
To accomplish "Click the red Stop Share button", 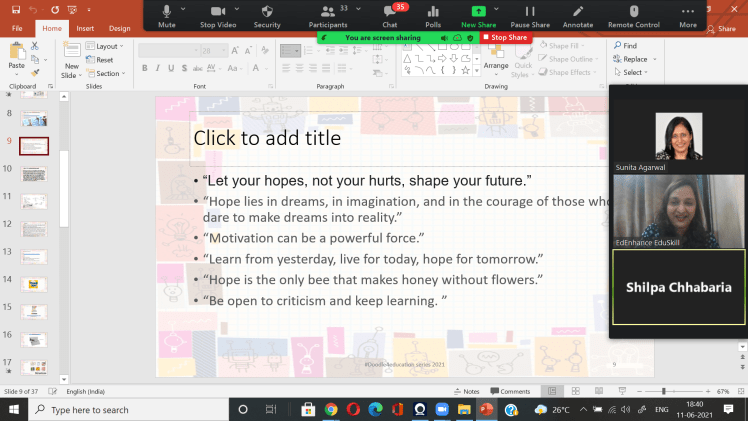I will (505, 37).
